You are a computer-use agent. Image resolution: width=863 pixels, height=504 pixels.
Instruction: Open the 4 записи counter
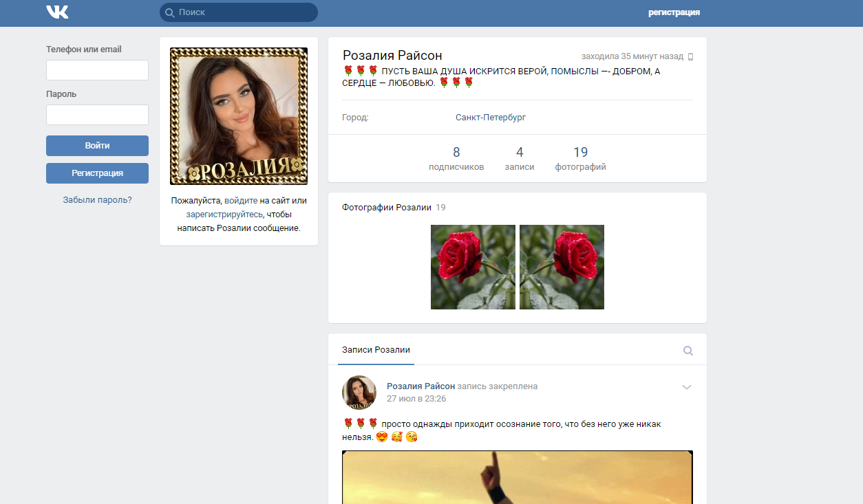(520, 159)
